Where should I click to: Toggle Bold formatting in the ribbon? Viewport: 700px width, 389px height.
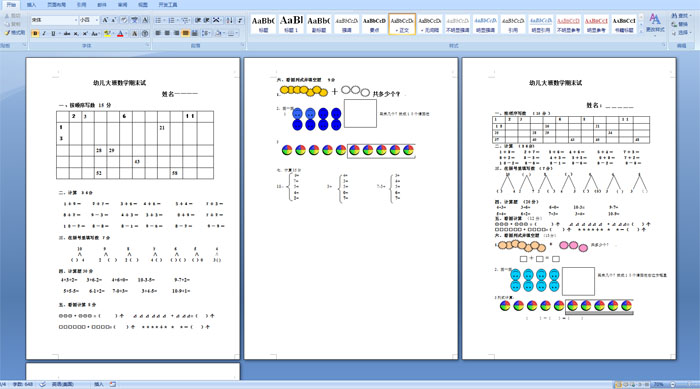[35, 33]
